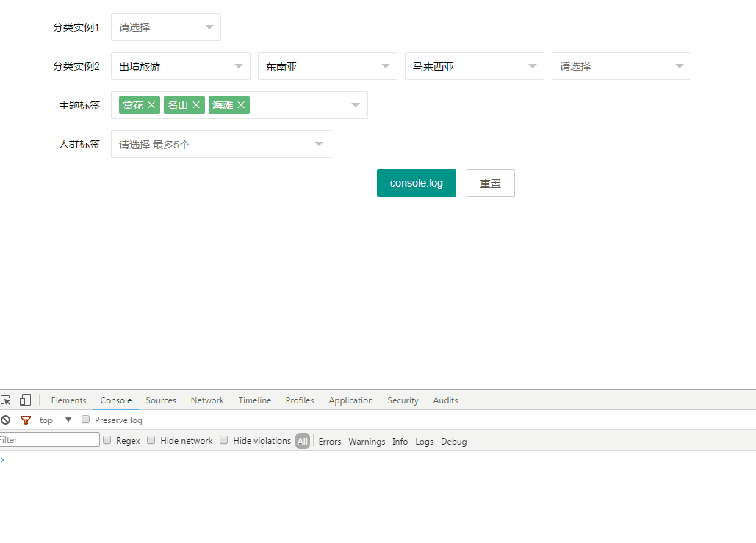
Task: Open the top context selector arrow
Action: [x=68, y=420]
